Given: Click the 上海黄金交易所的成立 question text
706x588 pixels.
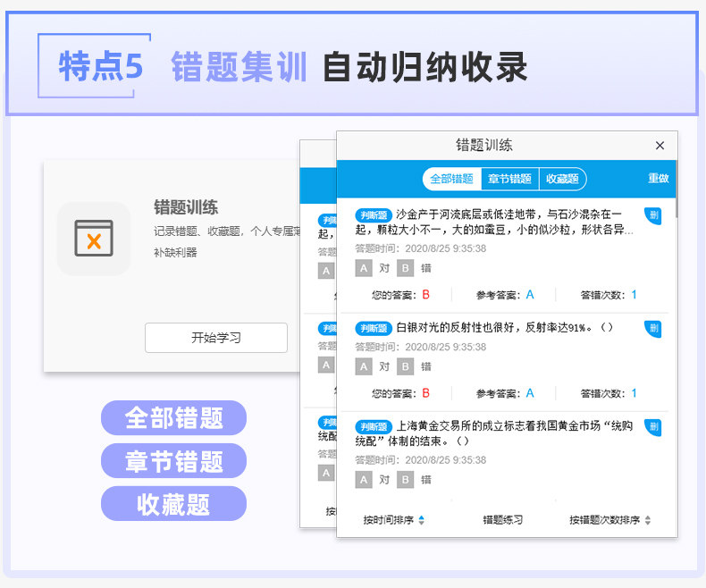Looking at the screenshot, I should click(494, 433).
